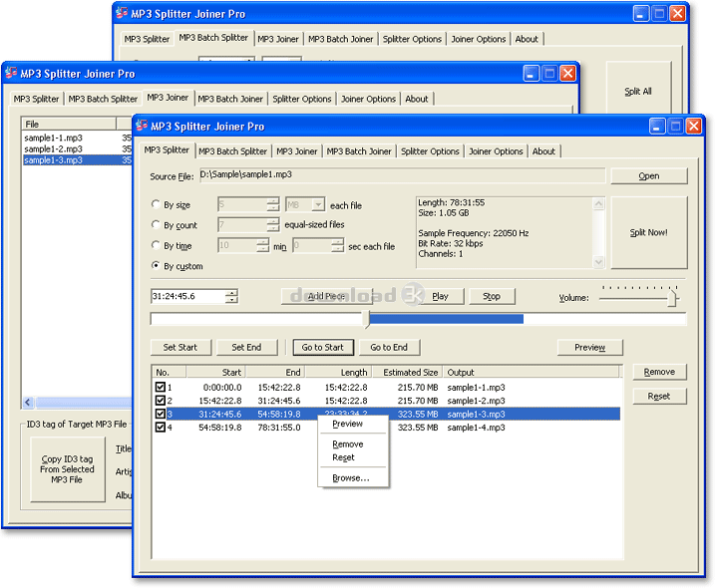
Task: Switch to MP3 Joiner tab in front window
Action: (297, 151)
